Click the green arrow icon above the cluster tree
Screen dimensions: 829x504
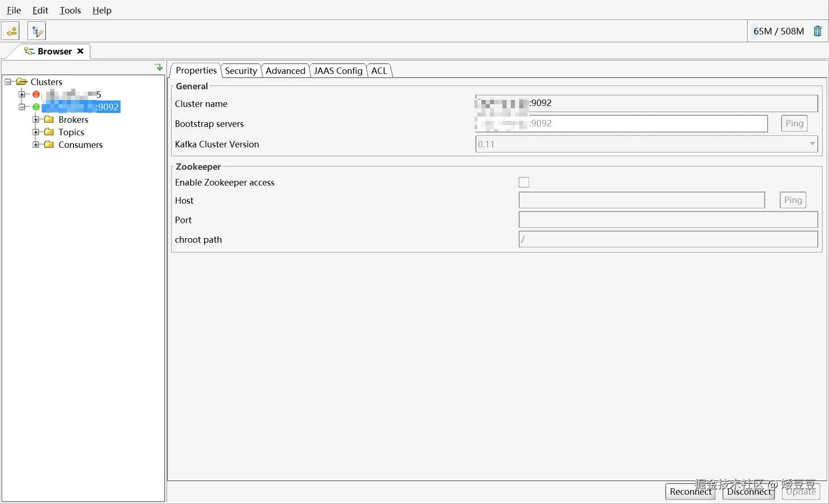click(159, 67)
